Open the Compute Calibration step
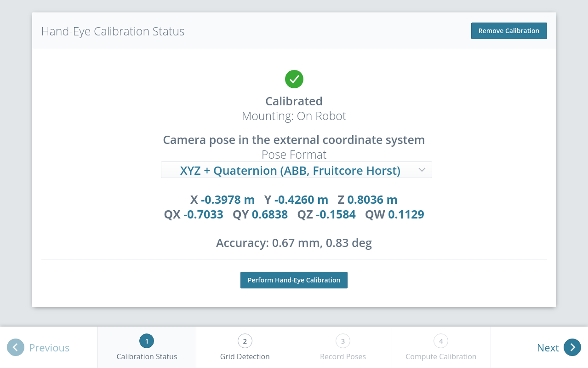588x368 pixels. pyautogui.click(x=440, y=347)
